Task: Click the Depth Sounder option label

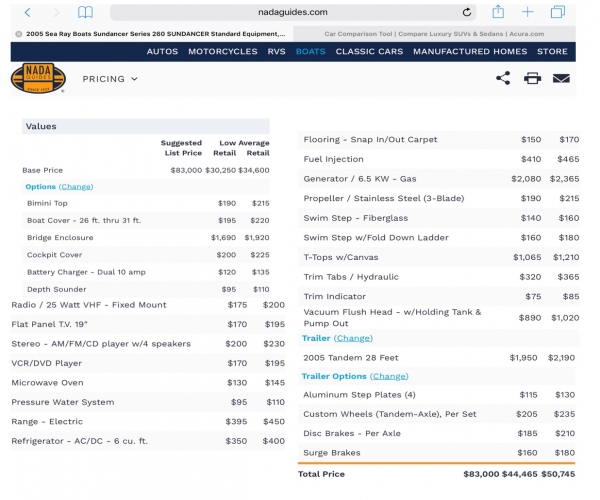Action: [57, 289]
